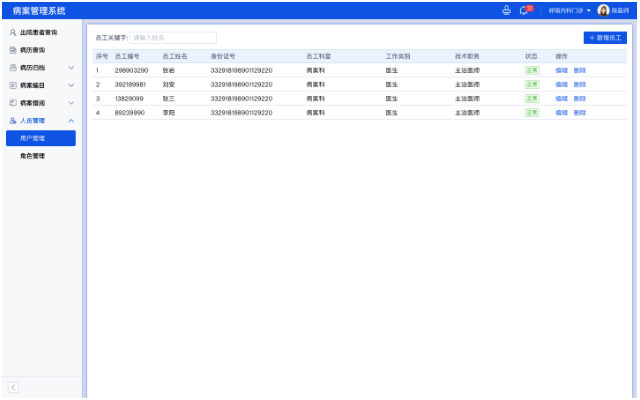640x400 pixels.
Task: Click the stamp icon in header
Action: (x=506, y=11)
